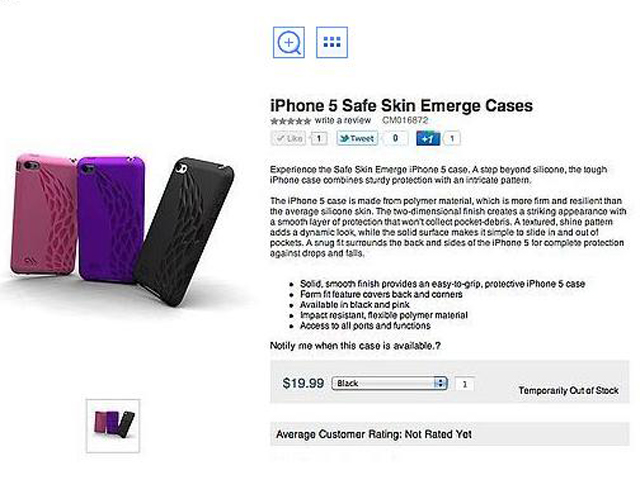This screenshot has height=480, width=640.
Task: Click the Google +1 button
Action: pyautogui.click(x=428, y=139)
